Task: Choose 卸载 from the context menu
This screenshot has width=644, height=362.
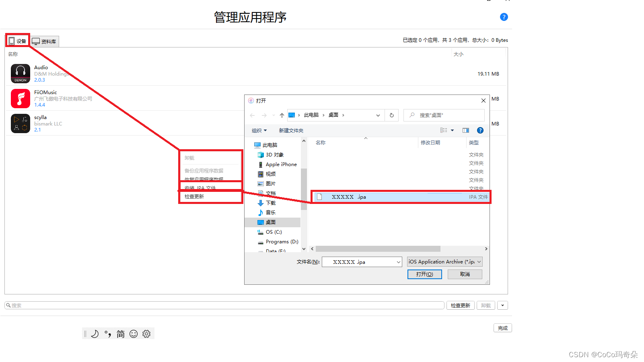Action: click(x=189, y=158)
